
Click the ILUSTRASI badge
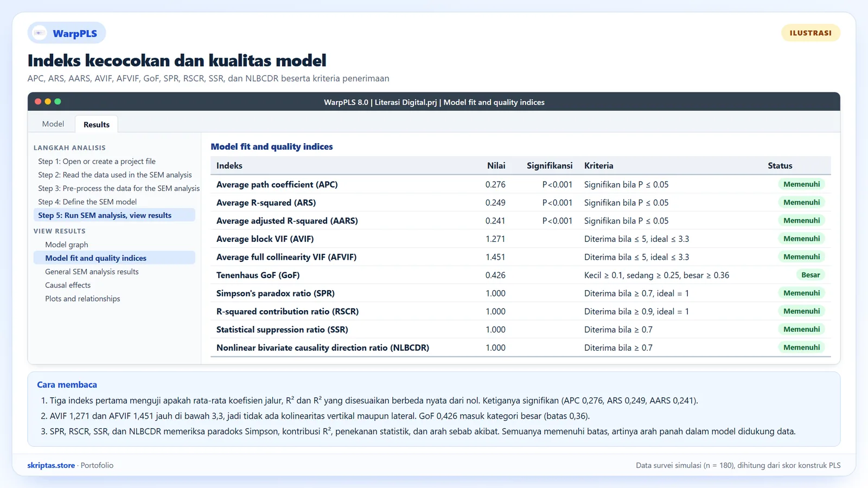coord(810,33)
